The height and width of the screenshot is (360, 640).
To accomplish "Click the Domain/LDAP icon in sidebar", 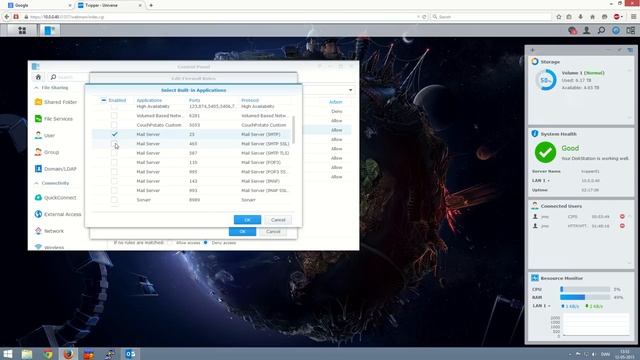I will pos(38,169).
